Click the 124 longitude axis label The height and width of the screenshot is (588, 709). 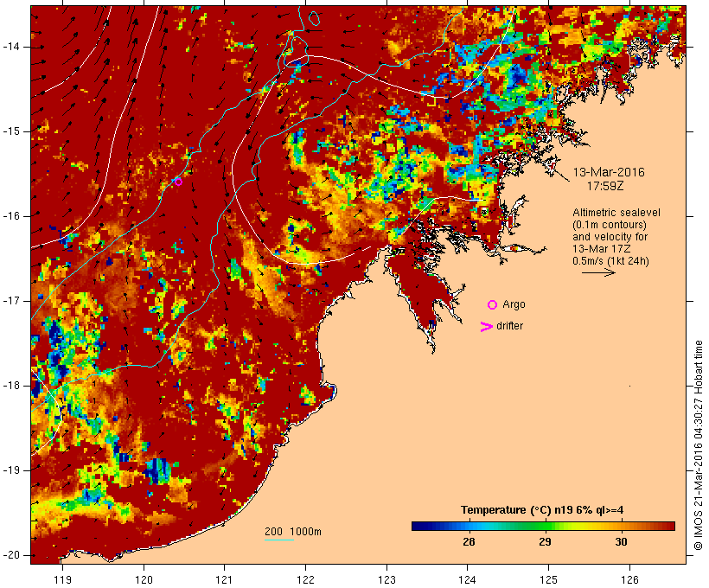coord(468,580)
